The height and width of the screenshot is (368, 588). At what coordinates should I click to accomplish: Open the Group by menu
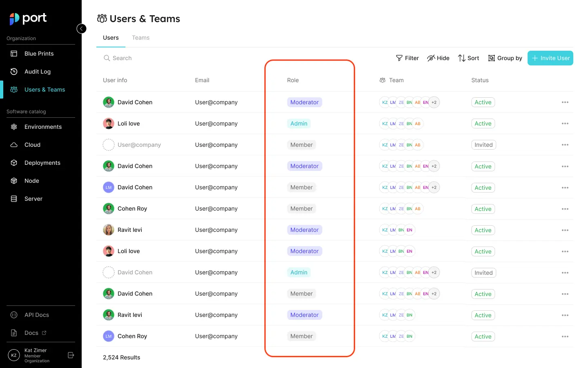(x=505, y=58)
